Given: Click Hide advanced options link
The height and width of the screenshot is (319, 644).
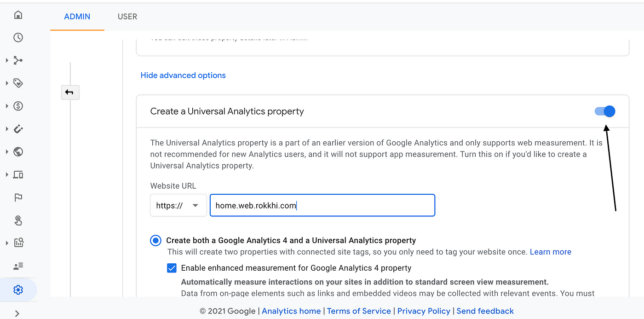Looking at the screenshot, I should pos(183,75).
